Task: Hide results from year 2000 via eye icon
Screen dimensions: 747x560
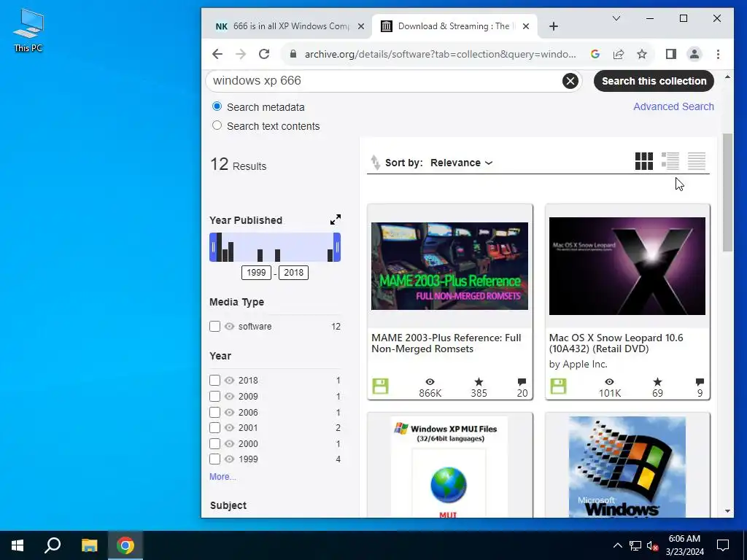Action: click(x=230, y=443)
